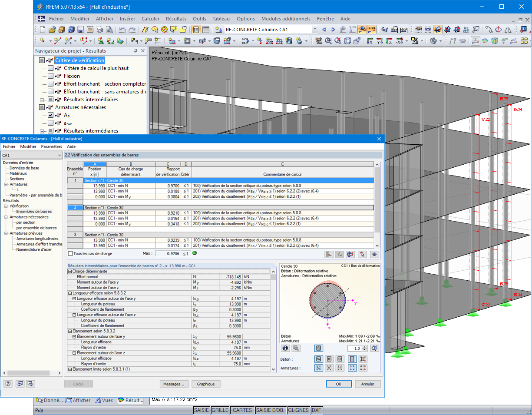The image size is (532, 415).
Task: Click the help question-mark icon at dialog bottom
Action: pyautogui.click(x=8, y=384)
